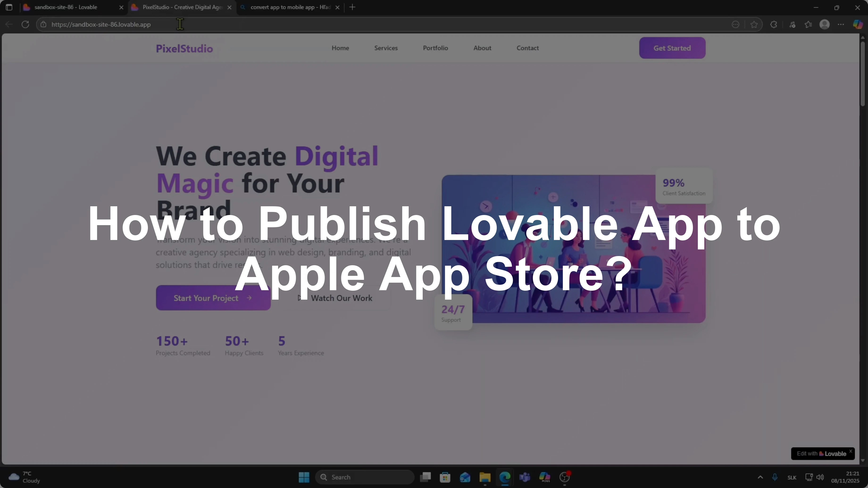The width and height of the screenshot is (868, 488).
Task: Click the 5 Years Experience stat
Action: (x=300, y=346)
